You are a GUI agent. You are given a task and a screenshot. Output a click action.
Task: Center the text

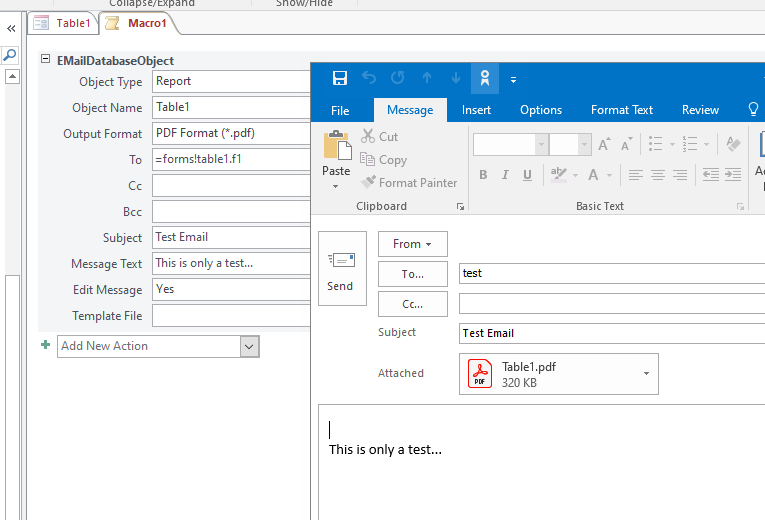[658, 175]
